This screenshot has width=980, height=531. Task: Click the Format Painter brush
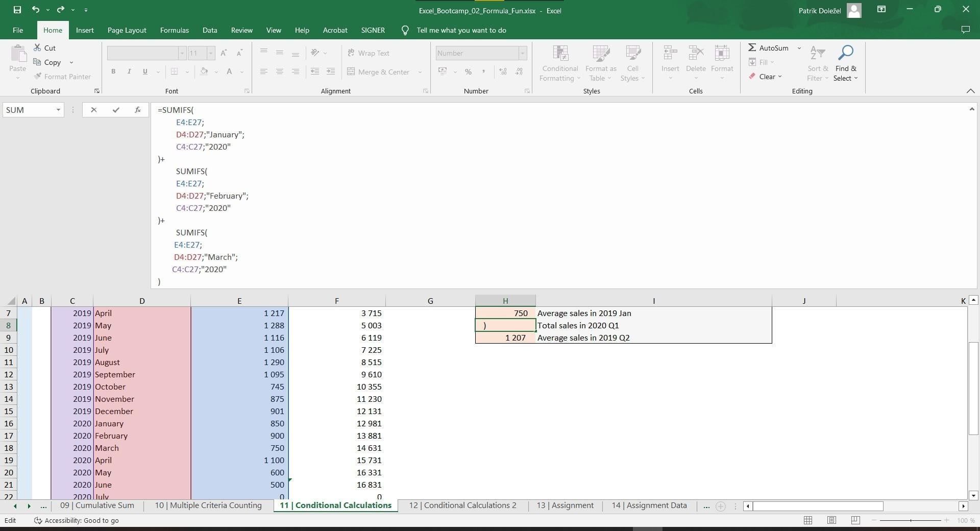tap(62, 77)
